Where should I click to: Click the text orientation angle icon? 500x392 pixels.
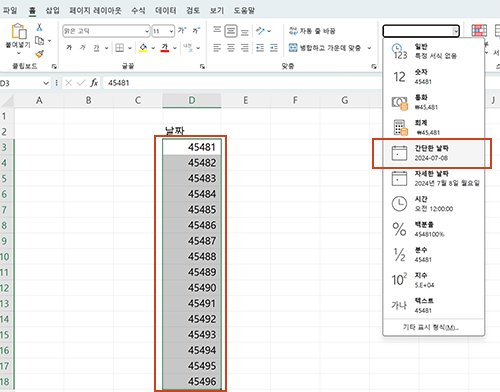pos(260,31)
